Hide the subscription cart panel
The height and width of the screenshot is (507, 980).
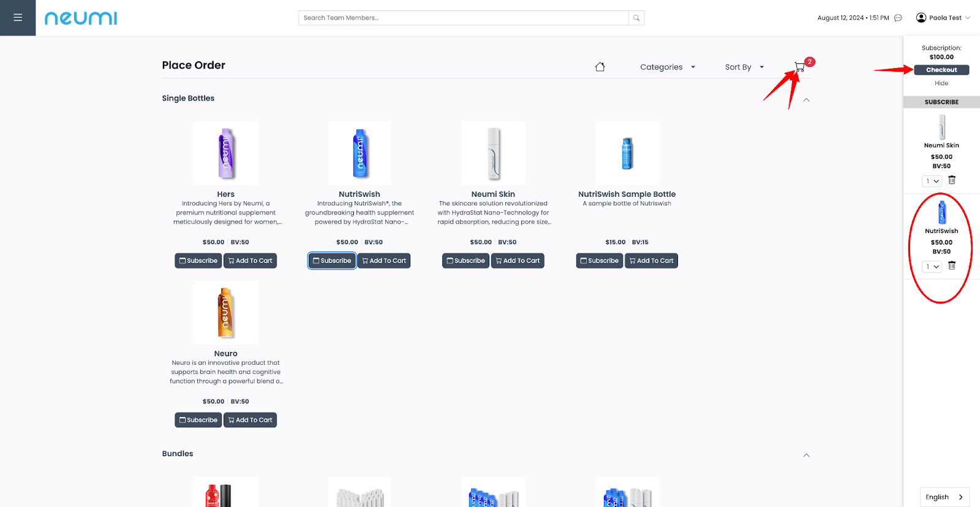941,83
